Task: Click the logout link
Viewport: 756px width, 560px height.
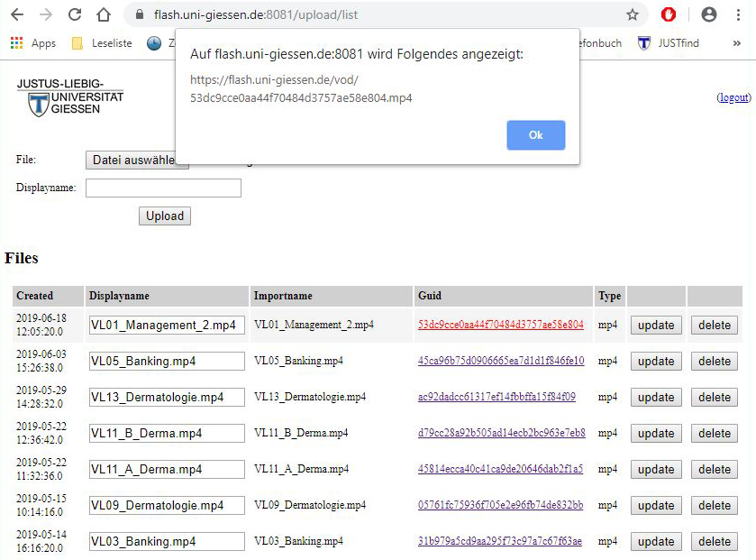Action: click(x=733, y=97)
